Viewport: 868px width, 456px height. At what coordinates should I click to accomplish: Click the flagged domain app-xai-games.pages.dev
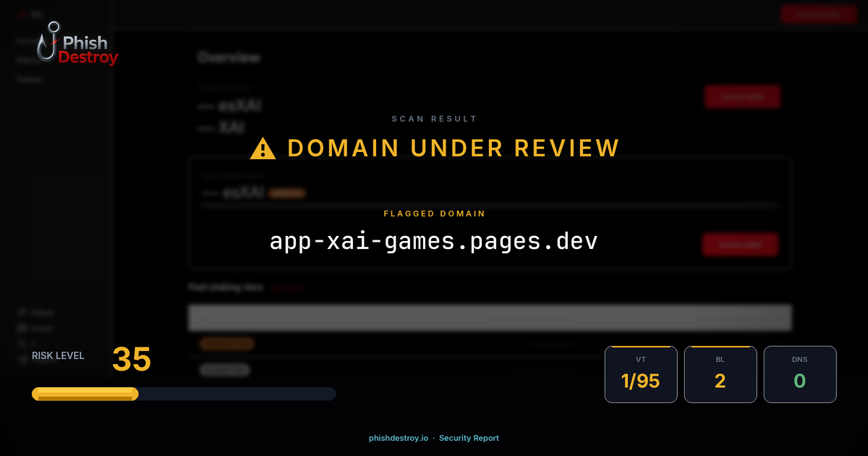tap(434, 241)
